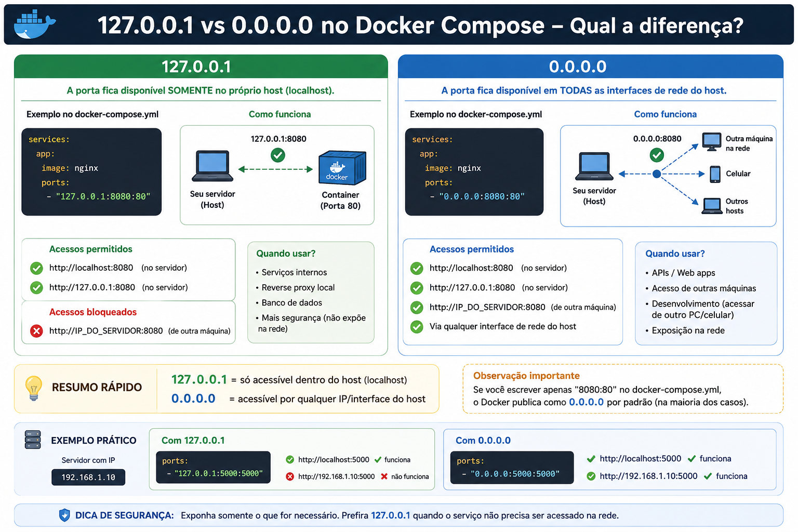This screenshot has width=798, height=532.
Task: Click the http://192.168.1.10:5000 link under Com 0.0.0.0
Action: tap(648, 476)
